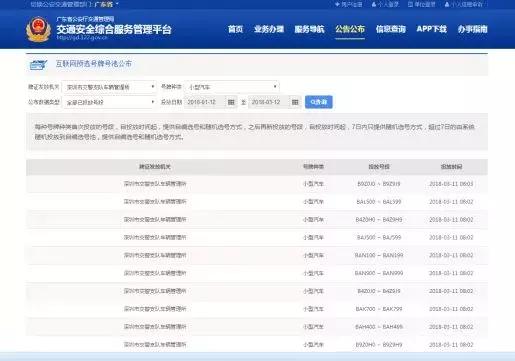Click the 互联网预选号牌号池公布 heading
This screenshot has height=361, width=515.
[94, 64]
